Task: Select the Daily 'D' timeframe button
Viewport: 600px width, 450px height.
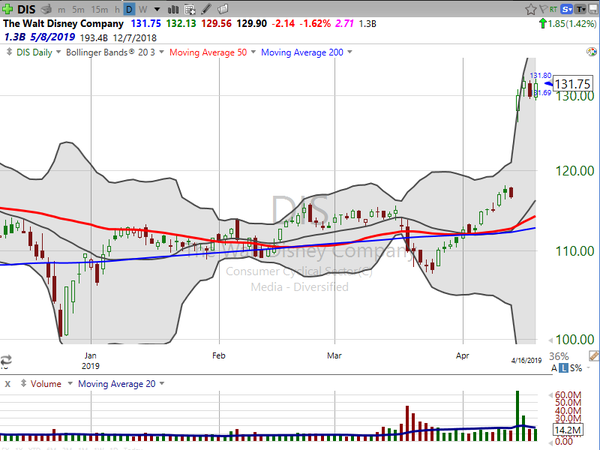Action: [x=130, y=9]
